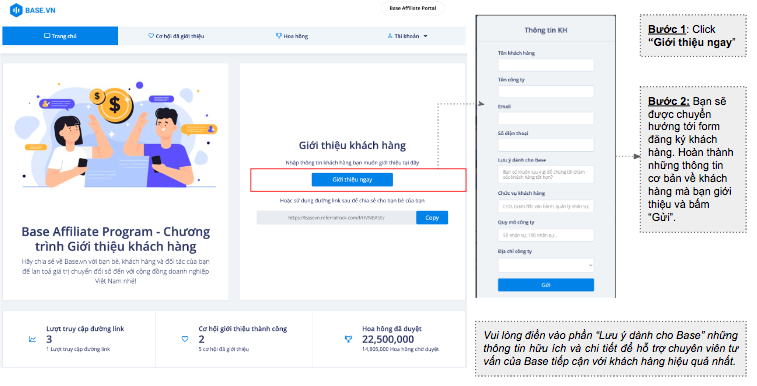The width and height of the screenshot is (757, 386).
Task: Click the heart icon in Cơ hội đã giới thiệu tab
Action: (x=151, y=36)
